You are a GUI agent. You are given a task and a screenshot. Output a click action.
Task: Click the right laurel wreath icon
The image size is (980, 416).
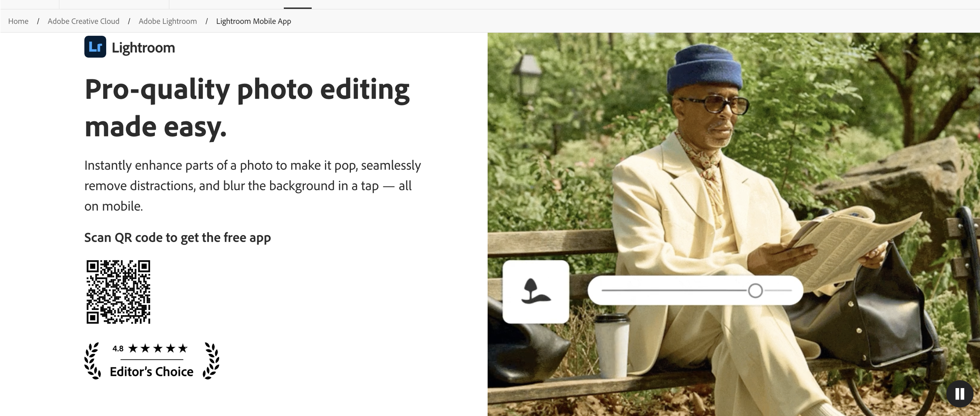click(211, 361)
